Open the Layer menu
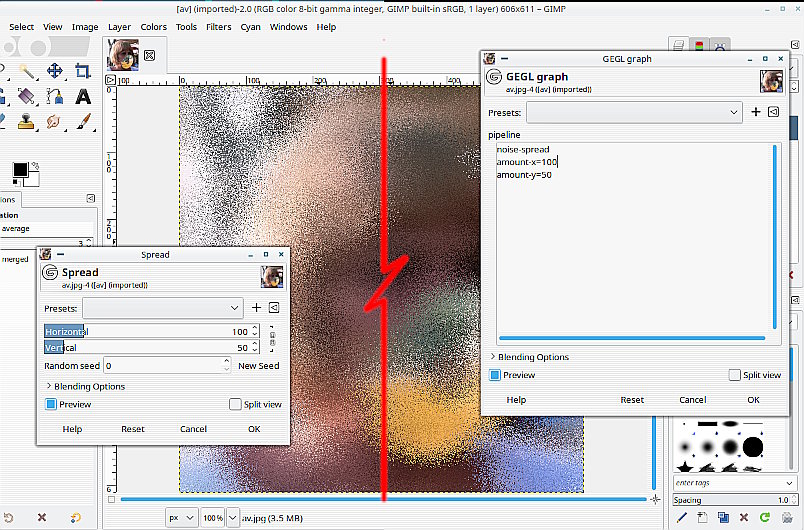Viewport: 804px width, 530px height. click(119, 27)
